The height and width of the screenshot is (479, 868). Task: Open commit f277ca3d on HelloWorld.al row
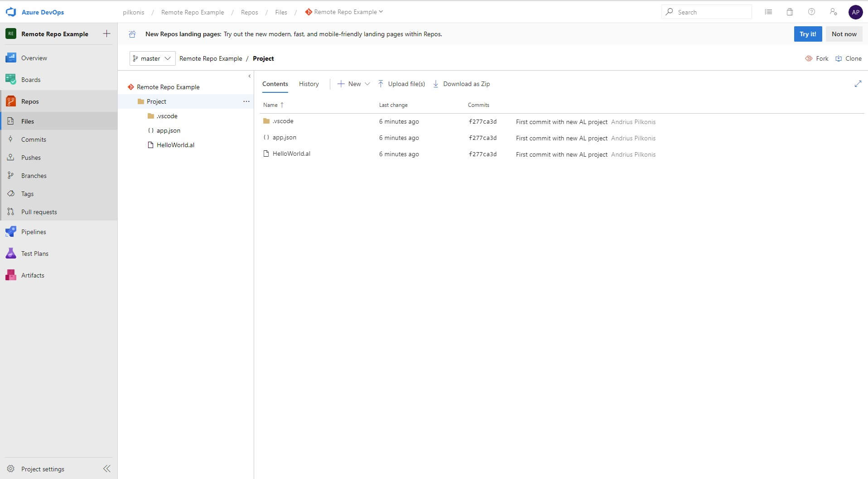482,154
